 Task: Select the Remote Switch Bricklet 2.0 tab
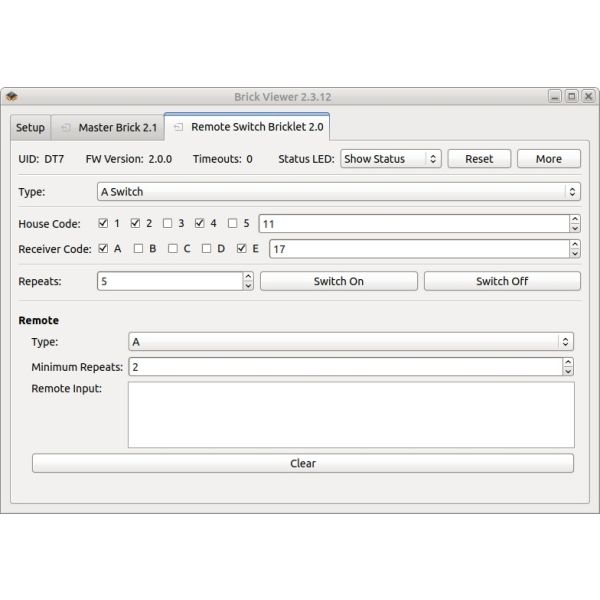247,127
